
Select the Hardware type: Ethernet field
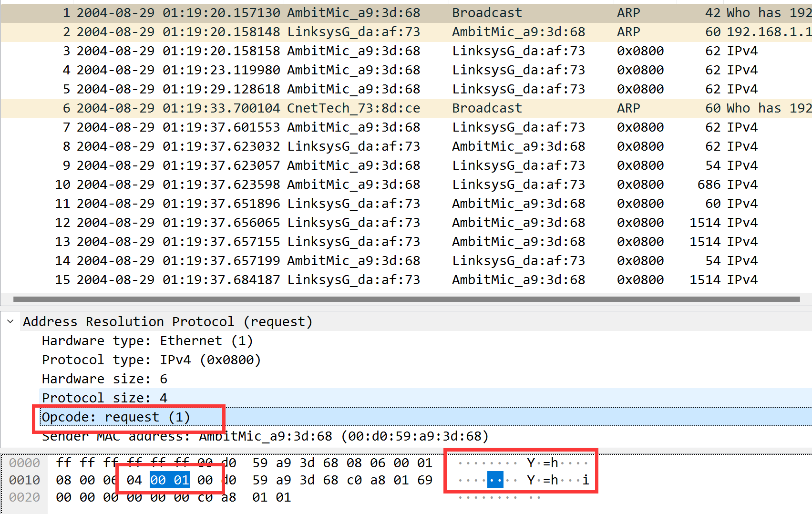[147, 340]
